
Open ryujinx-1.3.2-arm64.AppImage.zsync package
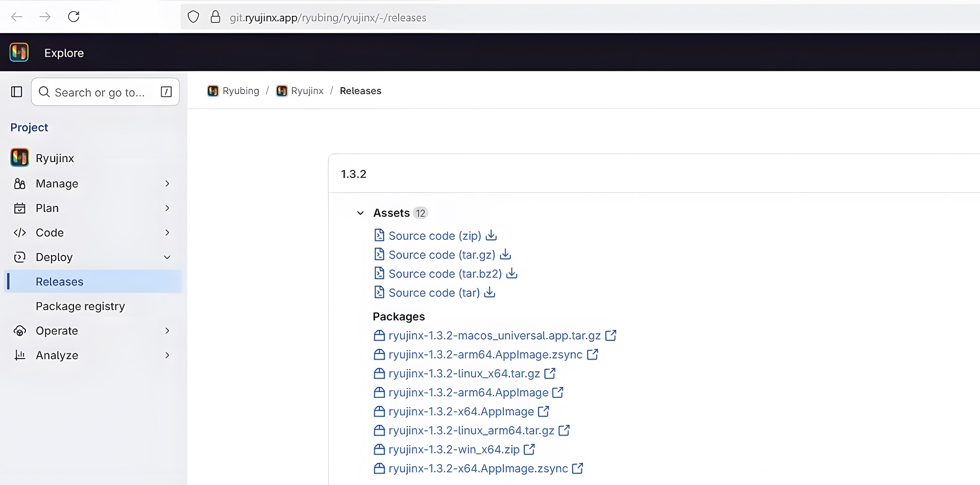(x=485, y=354)
